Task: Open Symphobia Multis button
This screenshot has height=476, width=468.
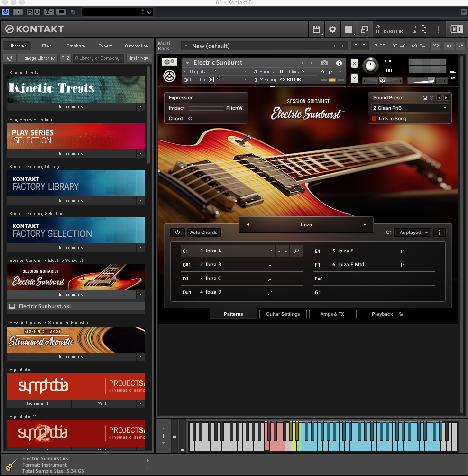Action: [x=103, y=404]
